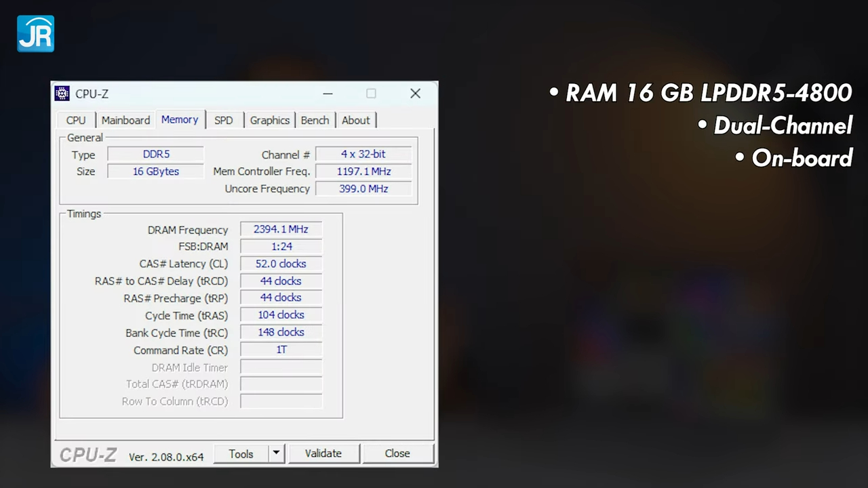Switch to the CPU tab
This screenshot has height=488, width=868.
coord(75,120)
